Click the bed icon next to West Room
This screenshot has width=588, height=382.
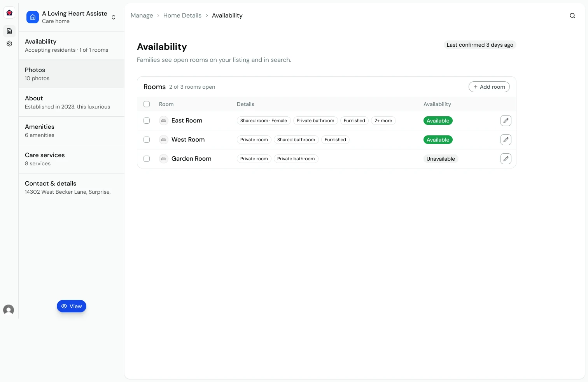pos(164,140)
